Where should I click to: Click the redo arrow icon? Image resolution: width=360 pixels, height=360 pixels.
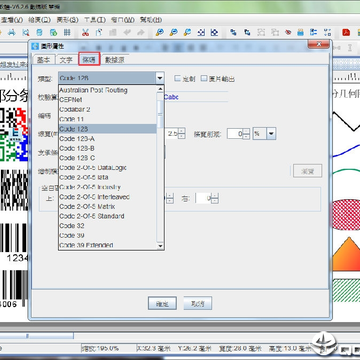141,32
